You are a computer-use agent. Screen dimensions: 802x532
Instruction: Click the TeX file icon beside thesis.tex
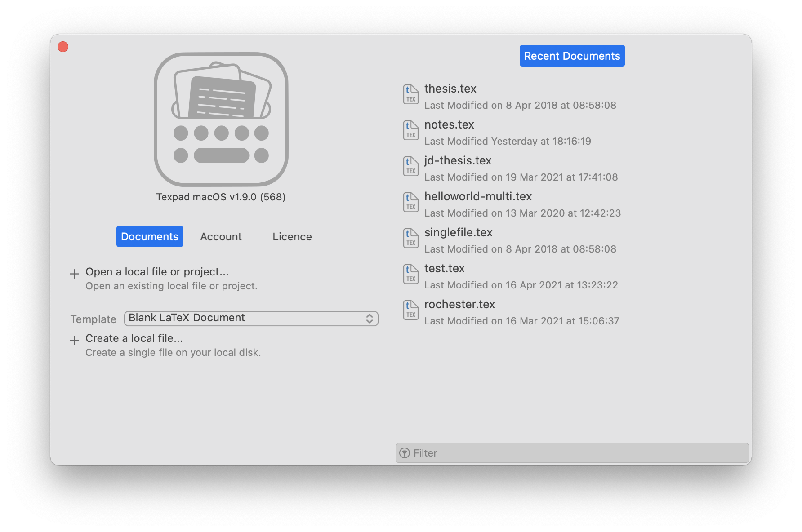410,94
